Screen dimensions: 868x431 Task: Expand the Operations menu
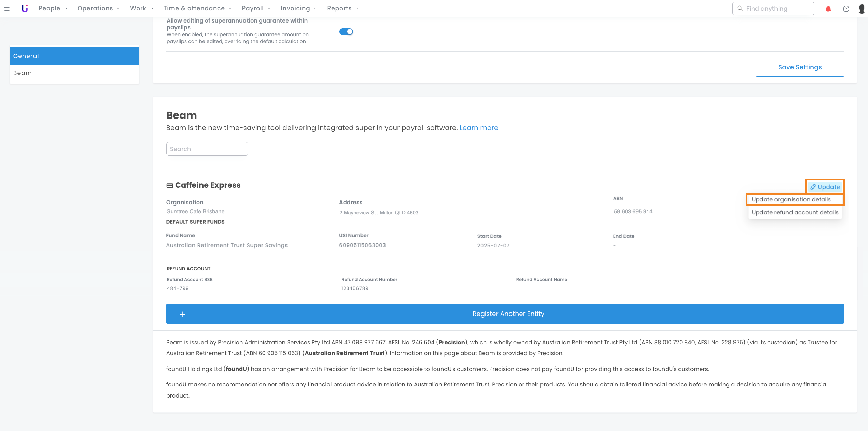98,8
